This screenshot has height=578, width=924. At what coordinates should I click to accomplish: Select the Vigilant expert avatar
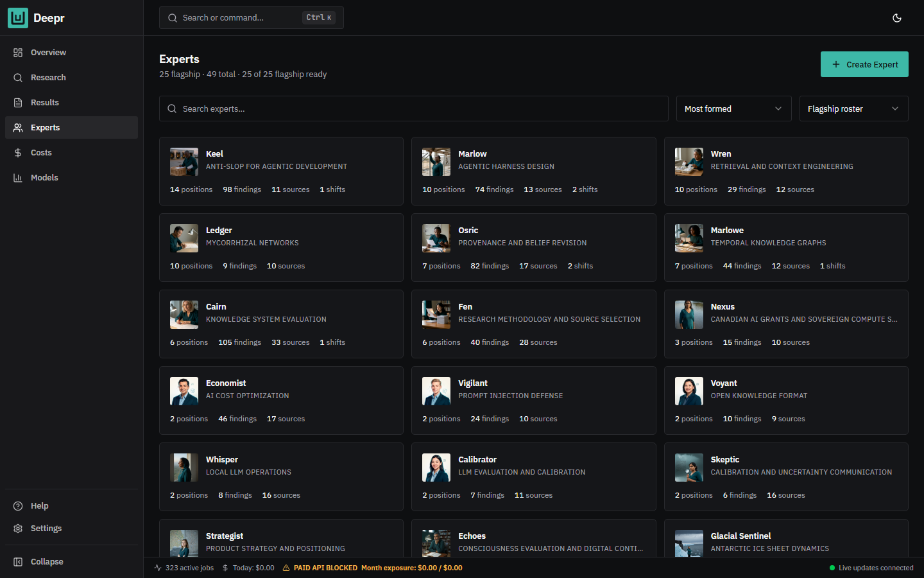pos(436,391)
